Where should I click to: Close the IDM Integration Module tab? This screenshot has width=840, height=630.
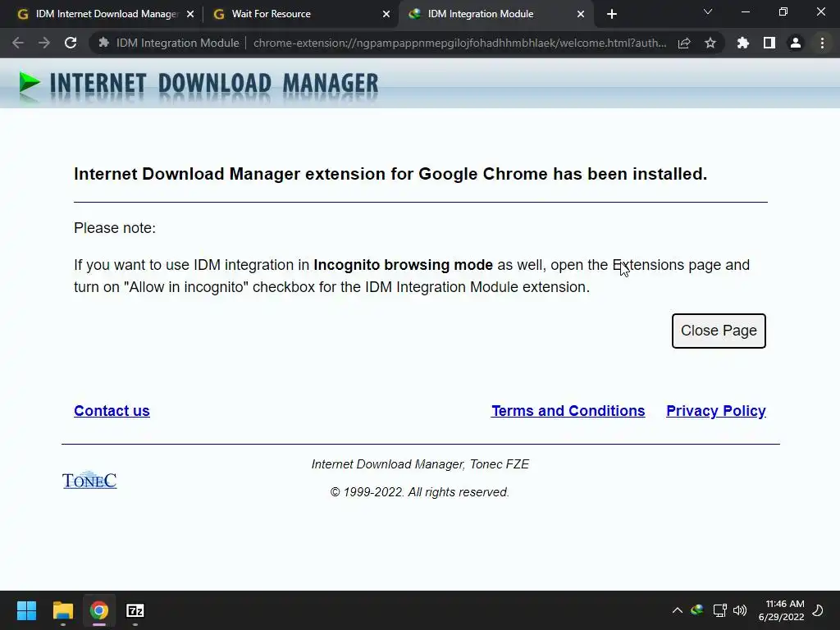coord(581,15)
